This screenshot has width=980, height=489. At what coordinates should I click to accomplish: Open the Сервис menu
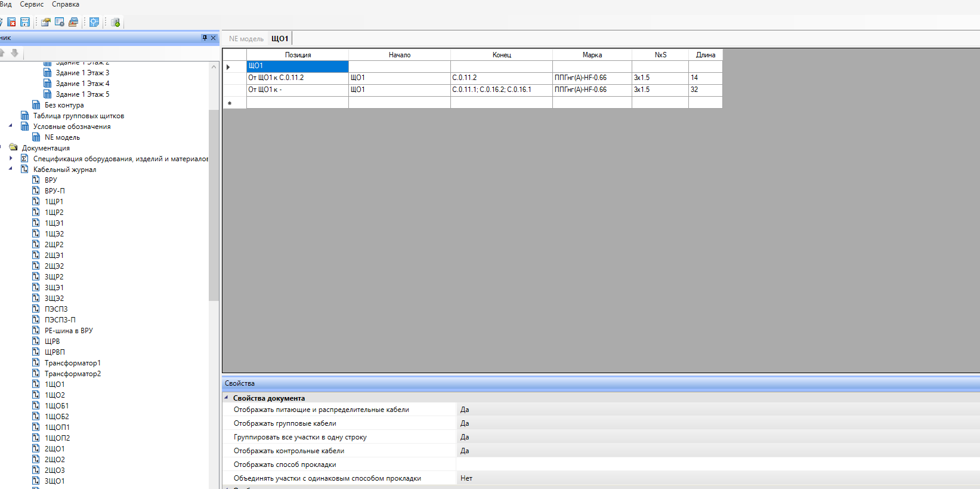tap(32, 4)
